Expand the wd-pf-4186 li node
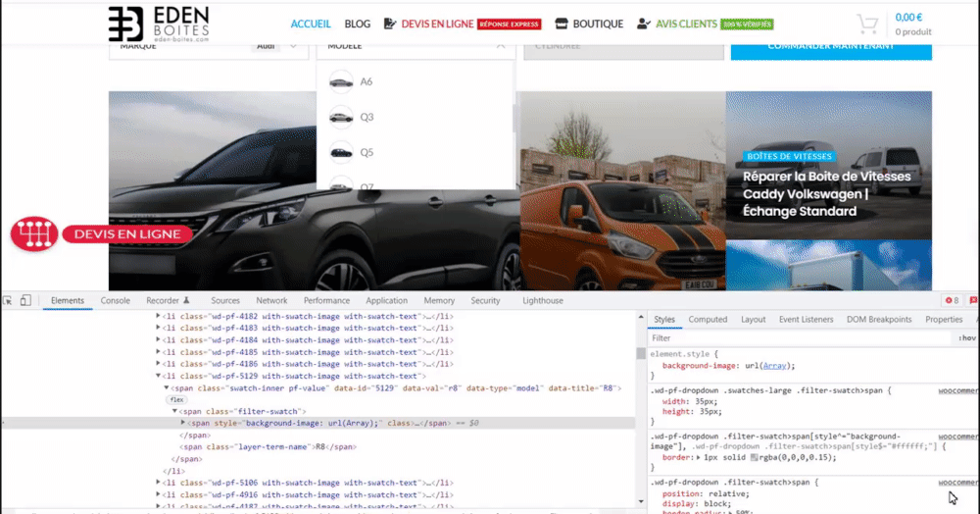 tap(158, 364)
